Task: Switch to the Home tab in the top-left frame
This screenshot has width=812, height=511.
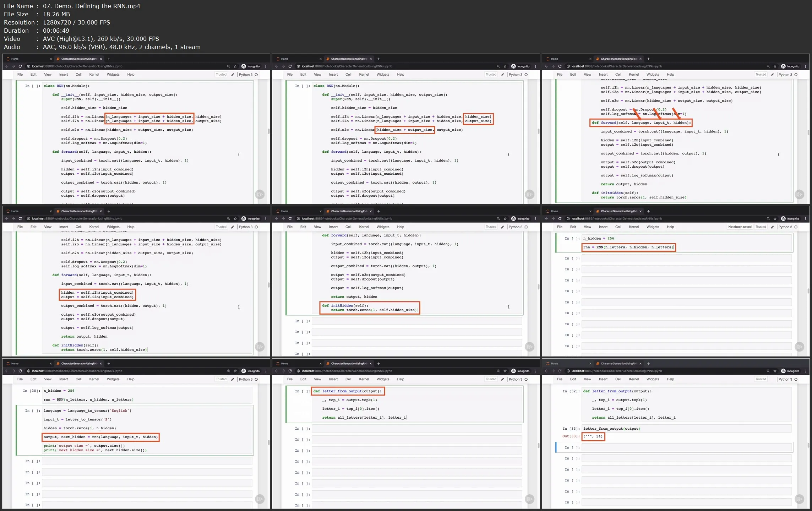Action: [28, 59]
